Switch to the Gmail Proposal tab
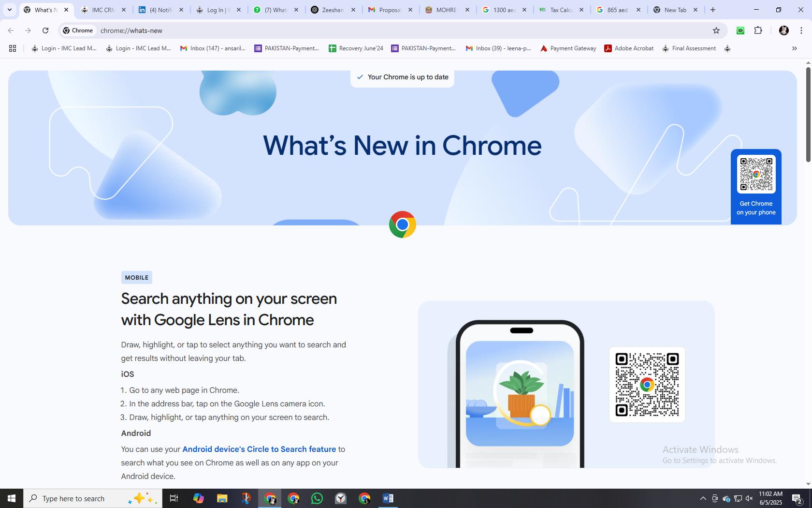This screenshot has width=812, height=508. (390, 10)
